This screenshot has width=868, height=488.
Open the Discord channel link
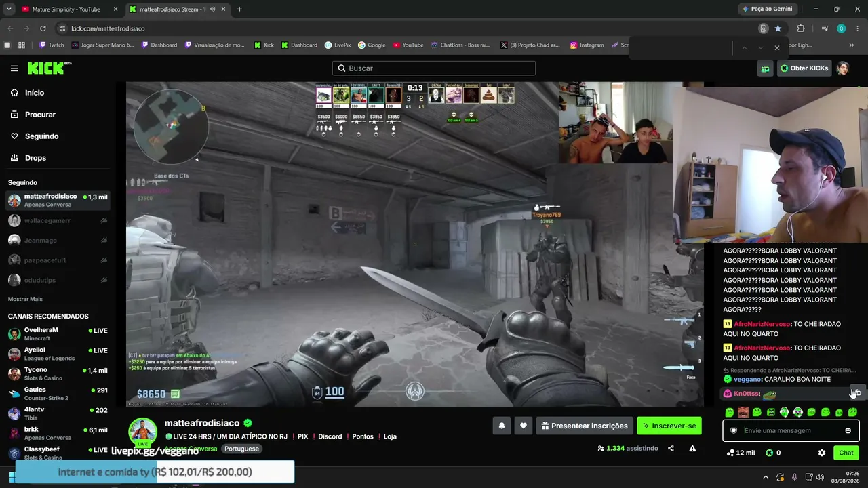click(330, 436)
